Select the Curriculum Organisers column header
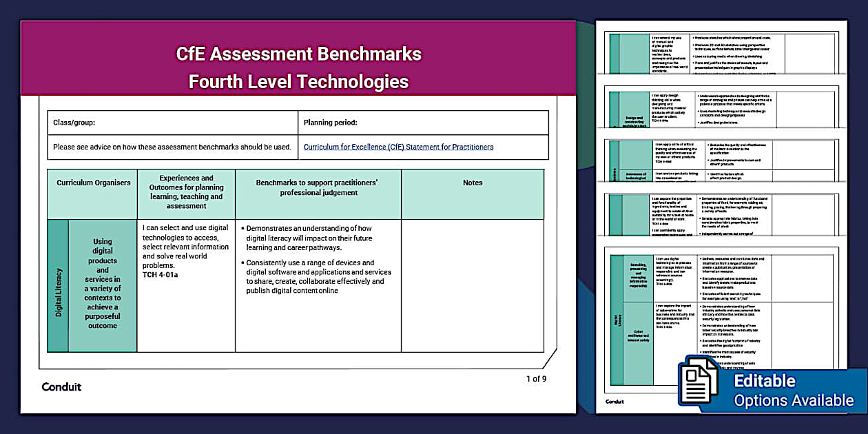 coord(93,183)
